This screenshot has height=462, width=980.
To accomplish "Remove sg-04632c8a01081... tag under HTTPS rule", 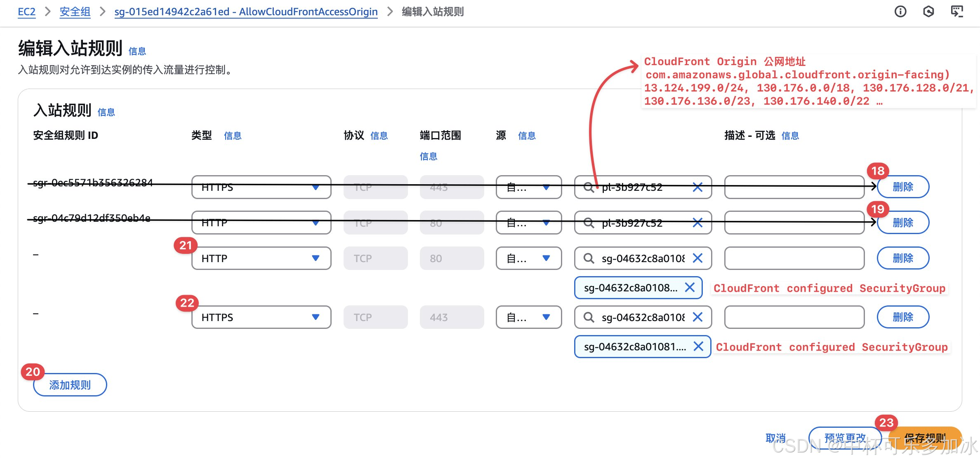I will click(x=698, y=347).
